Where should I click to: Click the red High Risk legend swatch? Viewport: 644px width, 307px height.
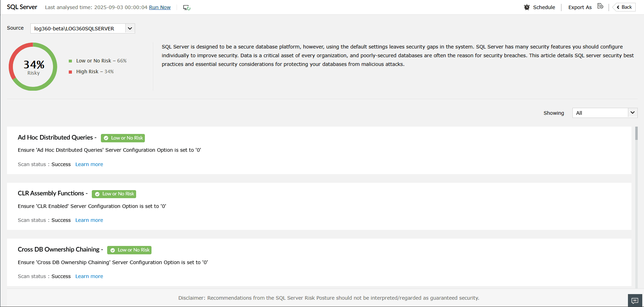point(71,72)
